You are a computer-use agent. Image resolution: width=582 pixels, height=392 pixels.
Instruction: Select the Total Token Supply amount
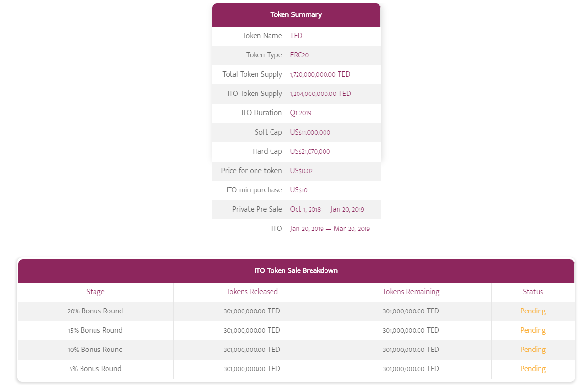tap(320, 74)
